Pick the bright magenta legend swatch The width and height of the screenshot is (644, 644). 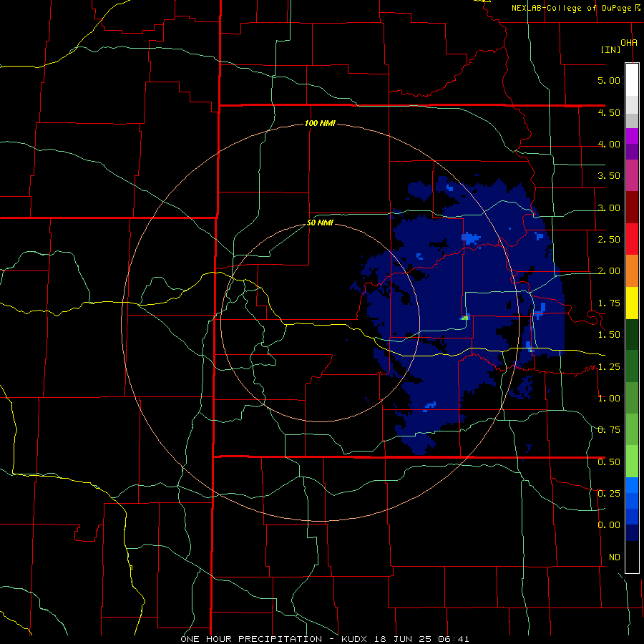coord(632,136)
